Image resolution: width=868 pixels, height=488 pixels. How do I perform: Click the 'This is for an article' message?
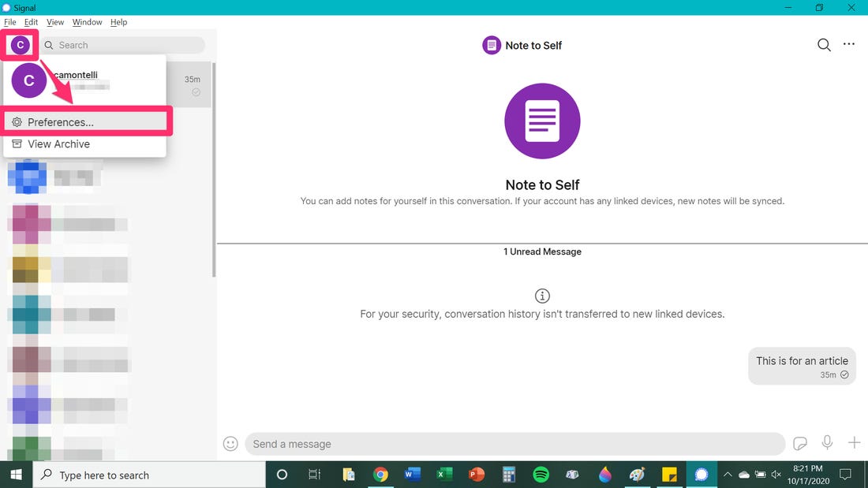pyautogui.click(x=802, y=366)
